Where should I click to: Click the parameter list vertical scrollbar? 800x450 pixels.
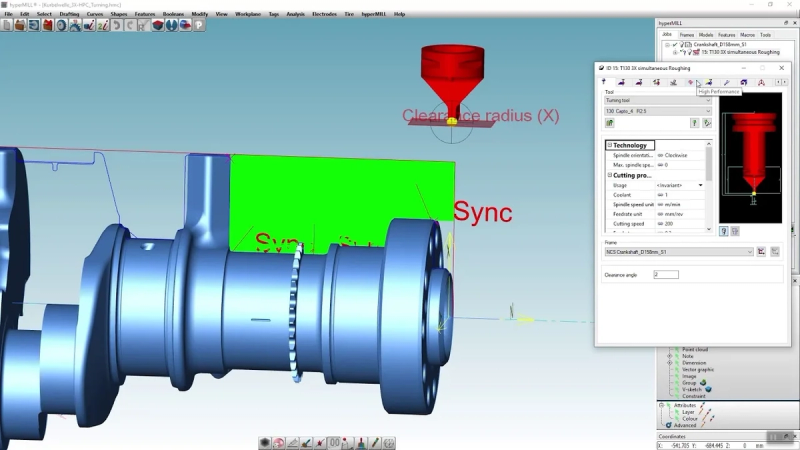[x=709, y=186]
